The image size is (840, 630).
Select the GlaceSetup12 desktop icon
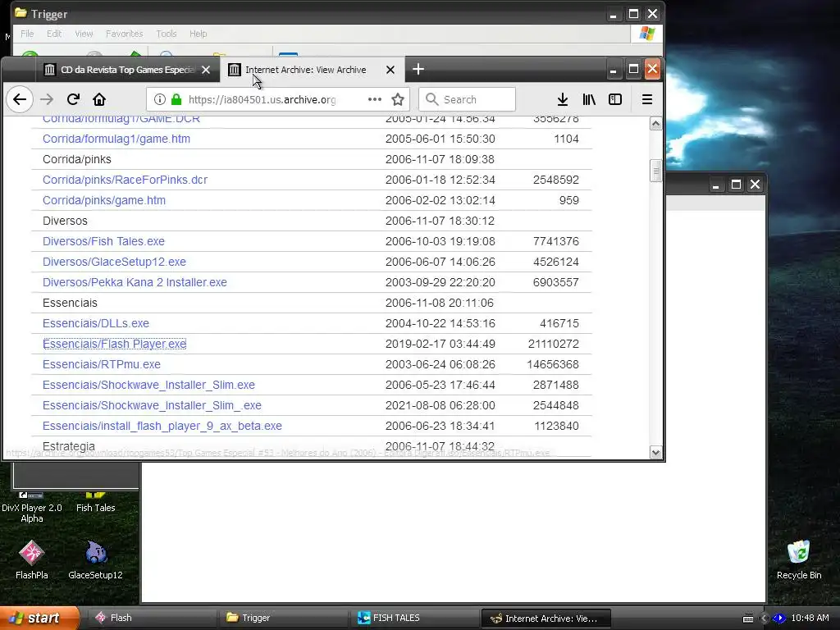coord(95,559)
